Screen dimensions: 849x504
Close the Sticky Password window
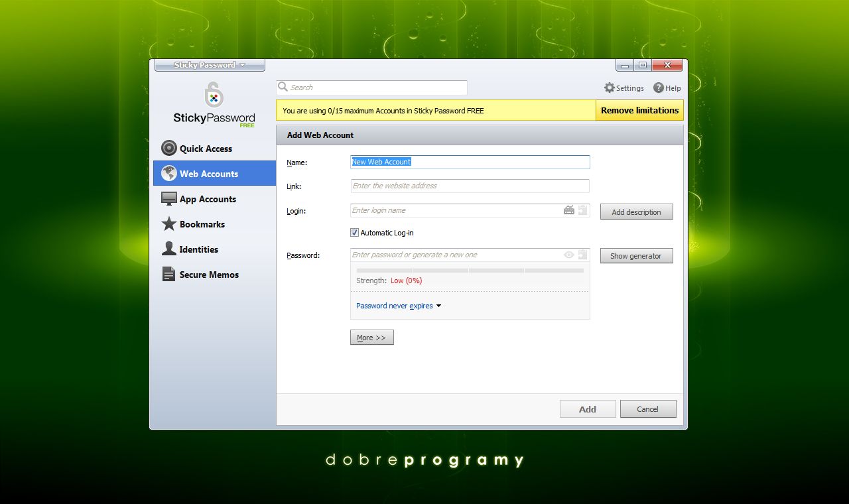[x=667, y=65]
